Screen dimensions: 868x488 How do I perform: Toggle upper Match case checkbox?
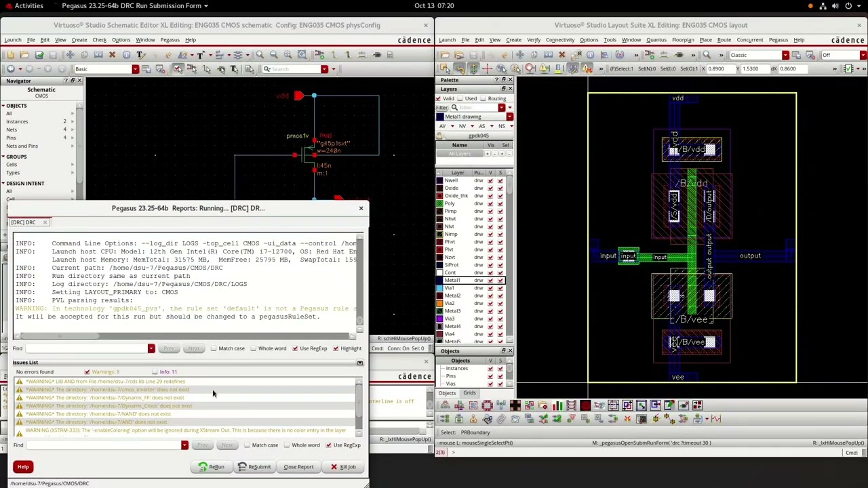214,348
